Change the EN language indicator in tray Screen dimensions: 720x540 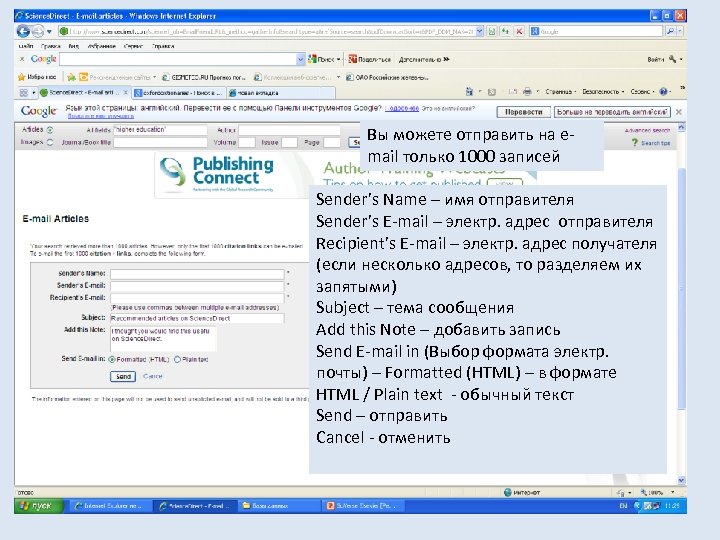[x=623, y=506]
